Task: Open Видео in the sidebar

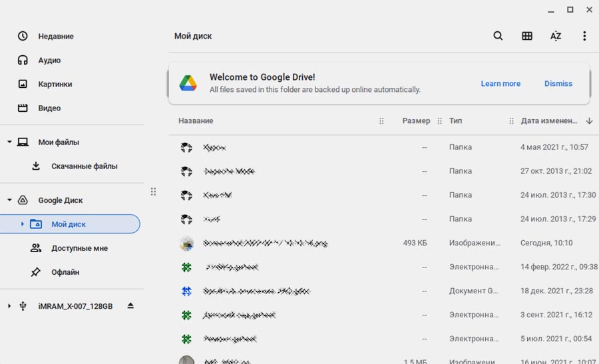Action: click(49, 108)
